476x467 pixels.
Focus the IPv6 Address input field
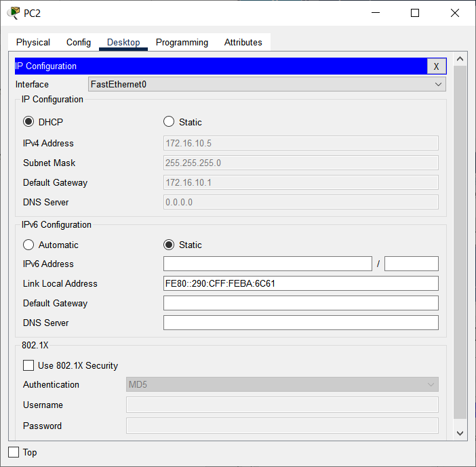point(268,264)
